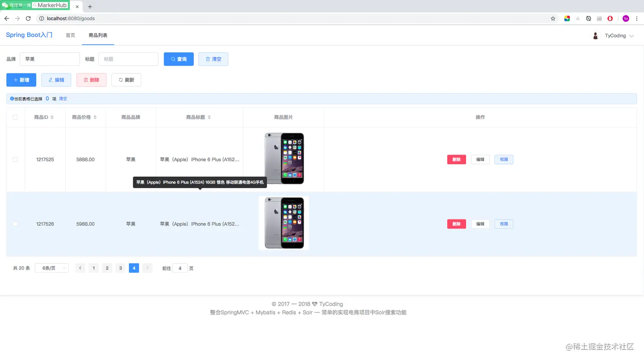Viewport: 644px width, 361px height.
Task: Open the 首页 navigation tab
Action: pos(70,35)
